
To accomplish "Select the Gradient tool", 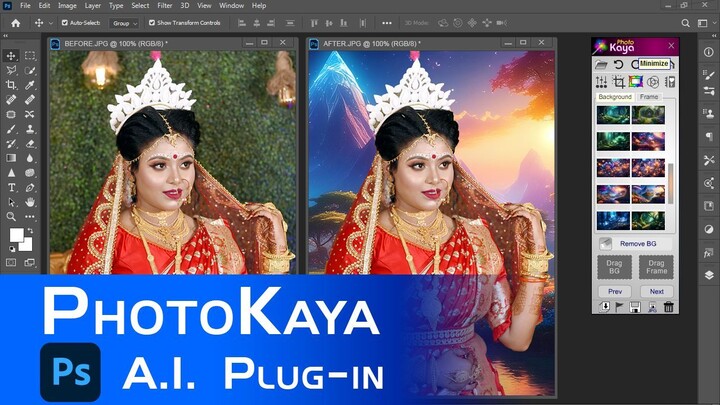I will [11, 158].
